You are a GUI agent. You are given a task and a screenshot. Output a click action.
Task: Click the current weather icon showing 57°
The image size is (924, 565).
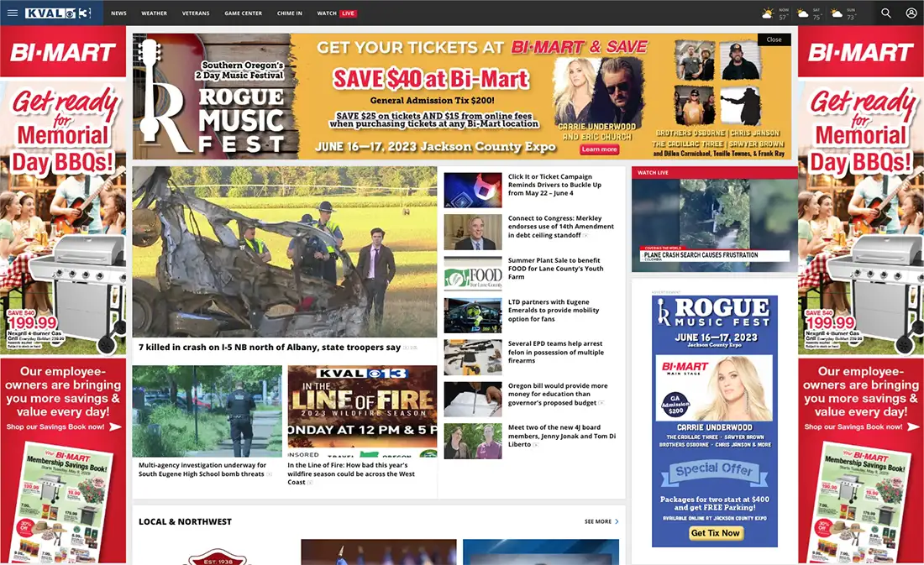[768, 13]
